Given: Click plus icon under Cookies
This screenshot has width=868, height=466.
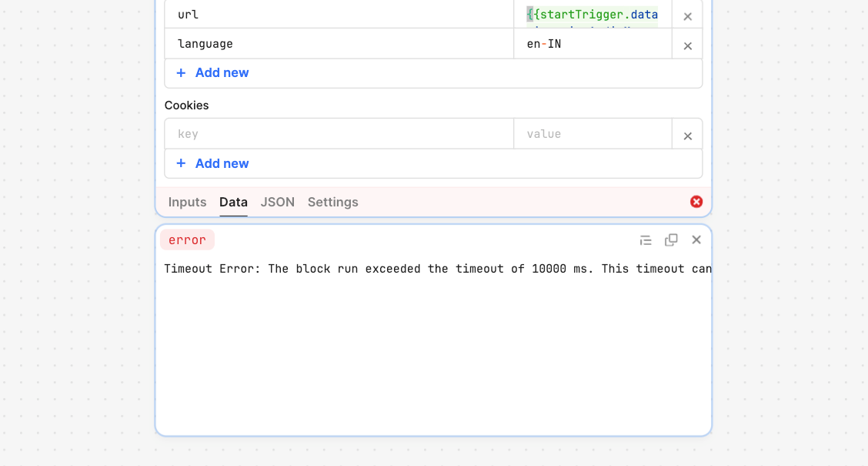Looking at the screenshot, I should pyautogui.click(x=181, y=163).
